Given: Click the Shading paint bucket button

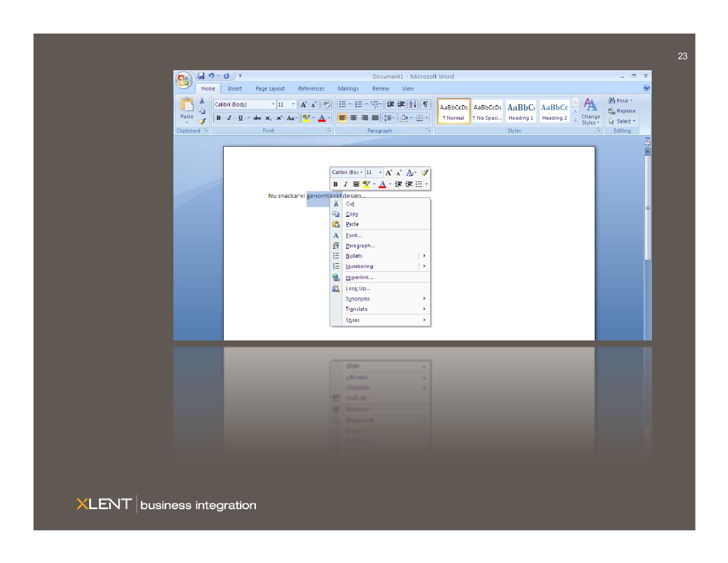Looking at the screenshot, I should pyautogui.click(x=404, y=118).
